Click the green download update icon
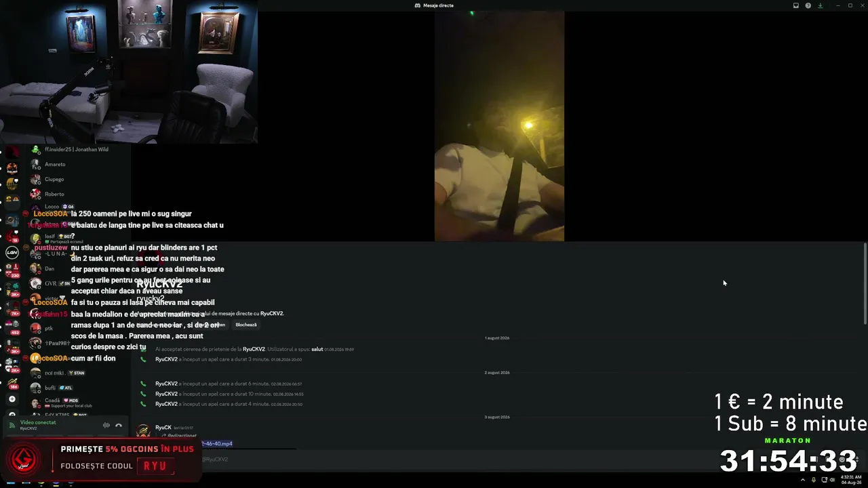The image size is (868, 488). coord(820,5)
